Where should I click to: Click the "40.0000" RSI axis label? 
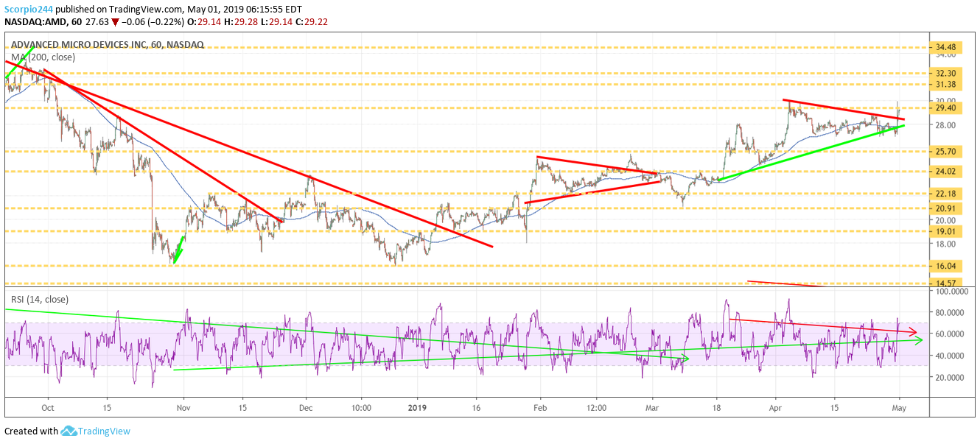(x=949, y=356)
